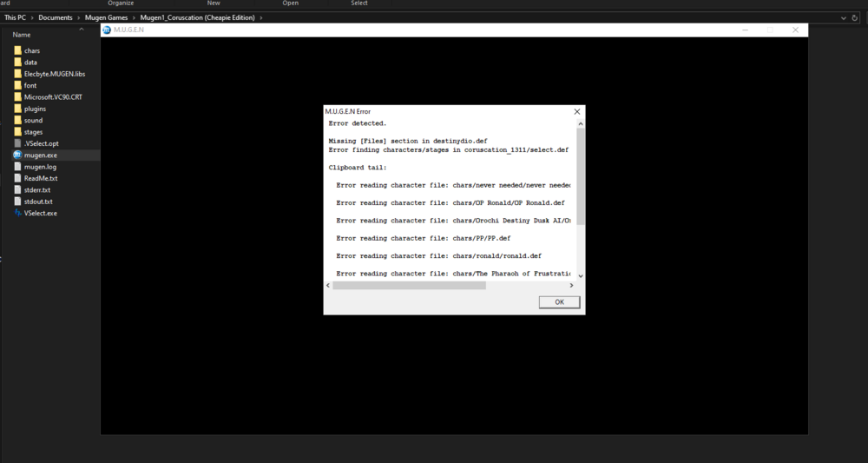The height and width of the screenshot is (463, 868).
Task: Select the mugen.log file icon
Action: (17, 167)
